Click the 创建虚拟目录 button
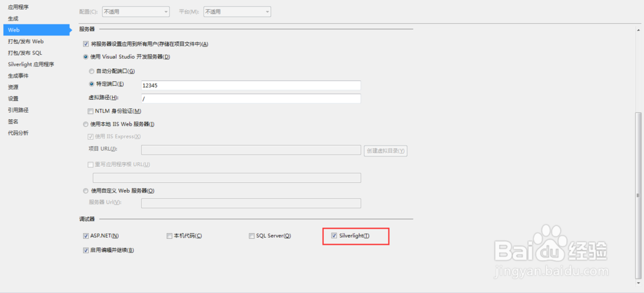The image size is (644, 293). click(386, 151)
